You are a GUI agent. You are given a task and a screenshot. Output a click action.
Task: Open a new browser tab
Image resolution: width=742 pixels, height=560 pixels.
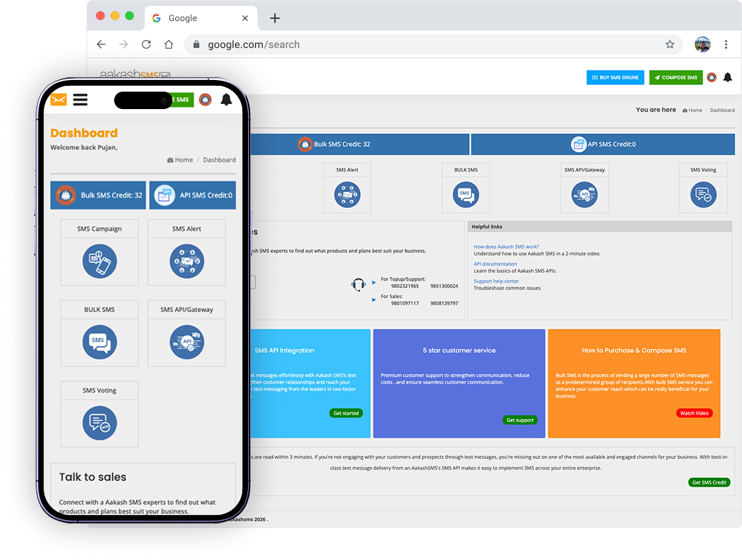274,18
